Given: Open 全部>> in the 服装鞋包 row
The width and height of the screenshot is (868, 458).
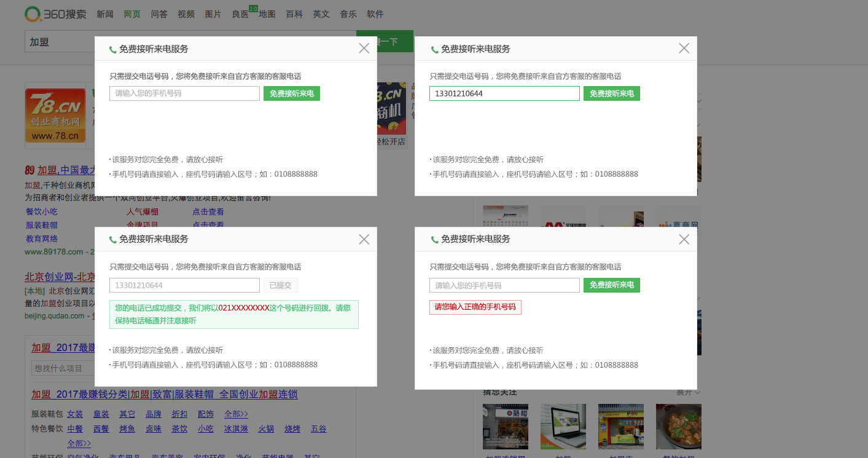Looking at the screenshot, I should 236,414.
